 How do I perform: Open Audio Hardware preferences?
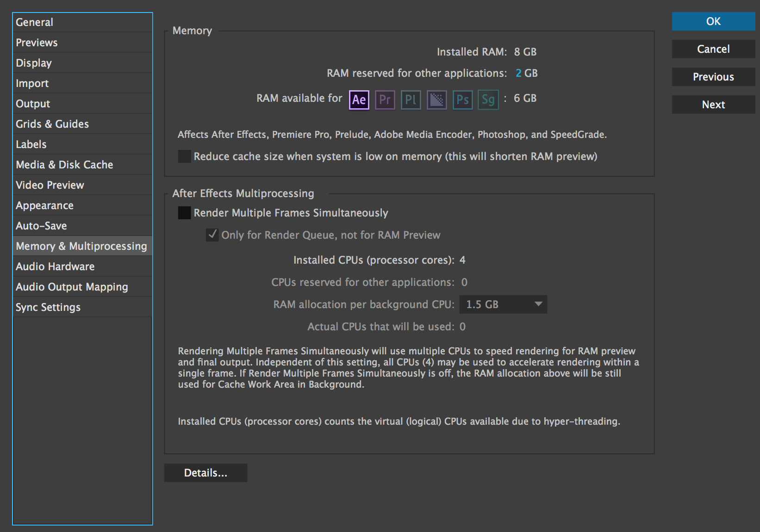[x=82, y=266]
